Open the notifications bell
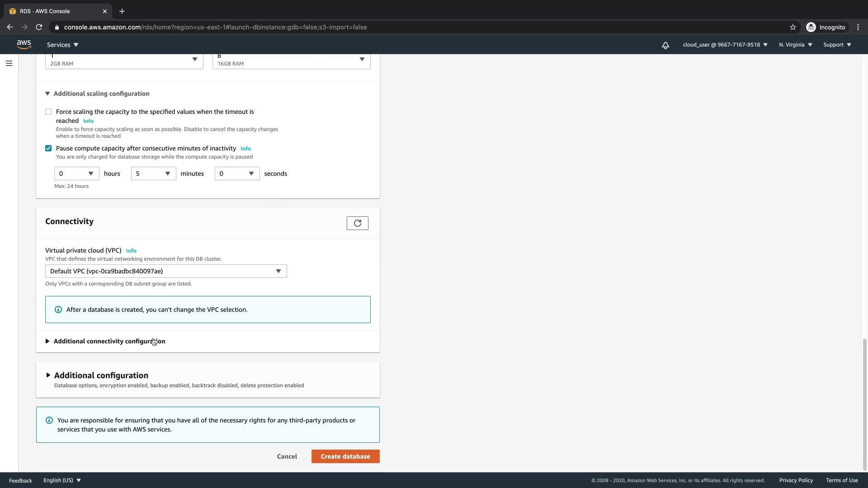This screenshot has width=868, height=488. coord(665,45)
